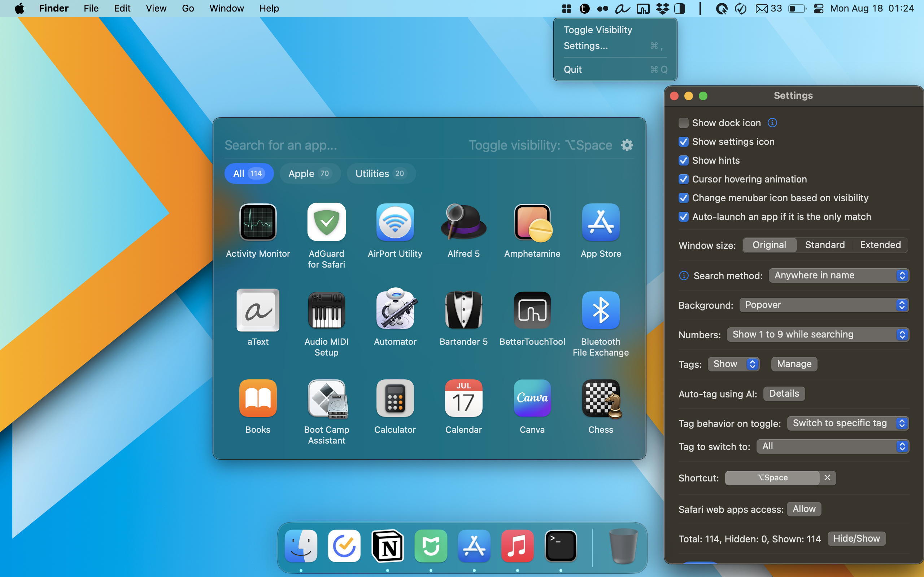Launch the Alfred 5 app icon

tap(463, 223)
